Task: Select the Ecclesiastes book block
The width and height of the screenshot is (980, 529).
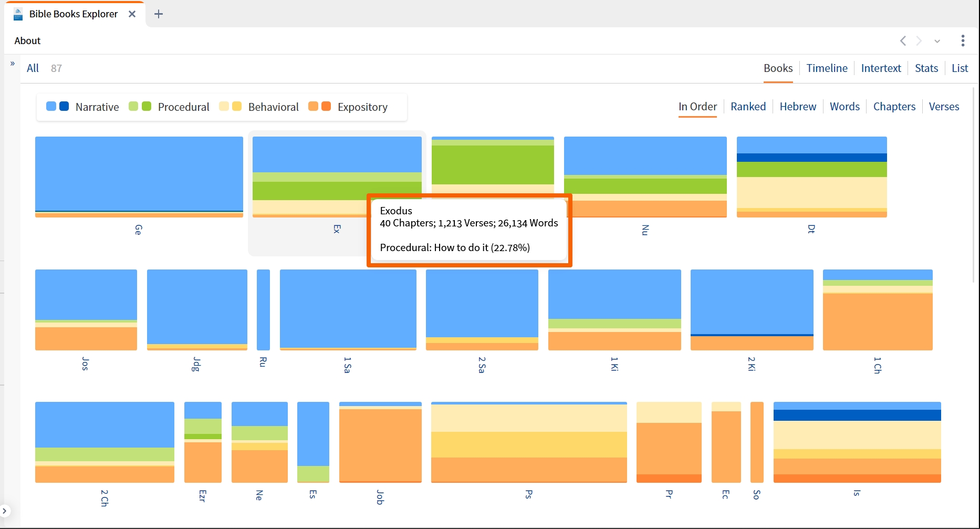Action: click(726, 442)
